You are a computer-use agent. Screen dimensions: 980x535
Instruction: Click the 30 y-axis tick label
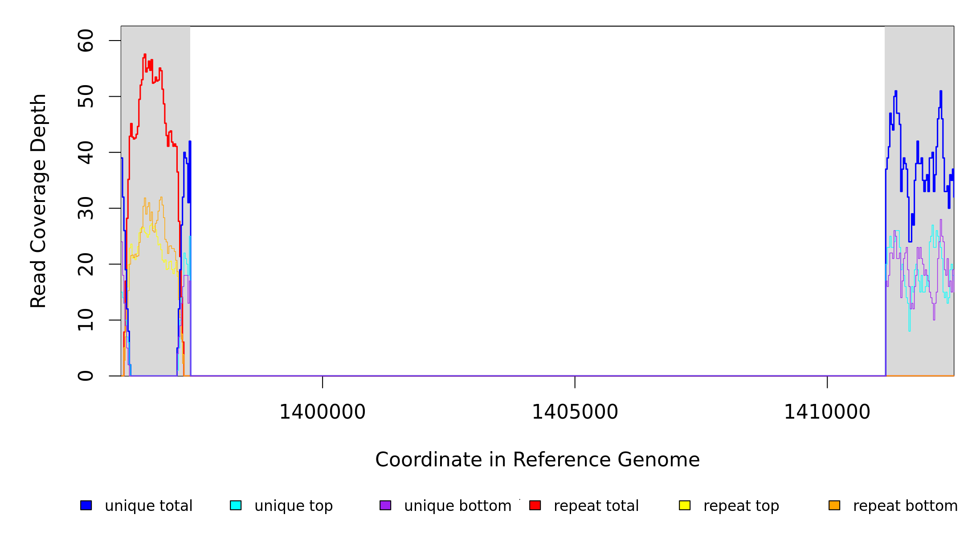pos(86,208)
